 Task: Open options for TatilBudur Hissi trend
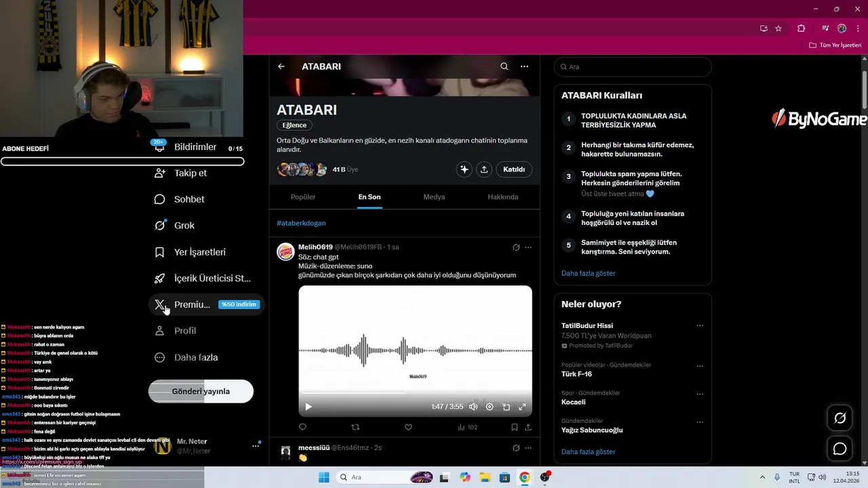pos(700,325)
